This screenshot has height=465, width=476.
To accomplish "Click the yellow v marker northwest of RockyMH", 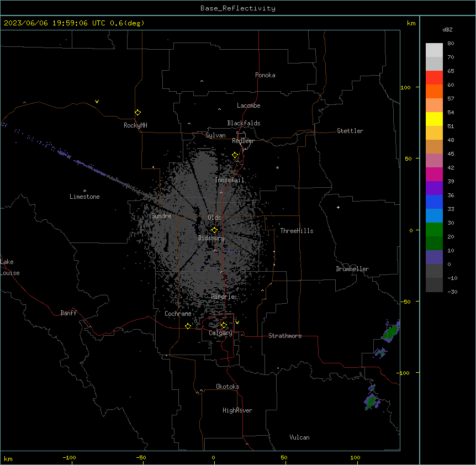I will (x=97, y=102).
